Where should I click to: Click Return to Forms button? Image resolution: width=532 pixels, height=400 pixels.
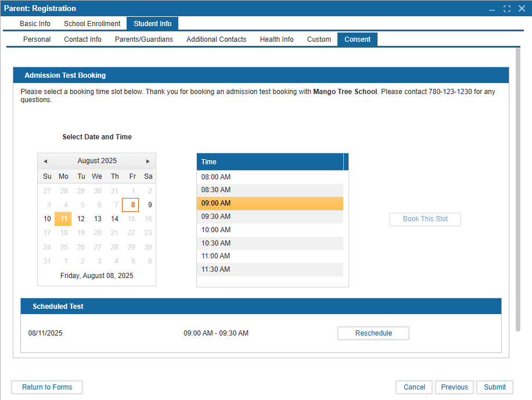pos(47,387)
